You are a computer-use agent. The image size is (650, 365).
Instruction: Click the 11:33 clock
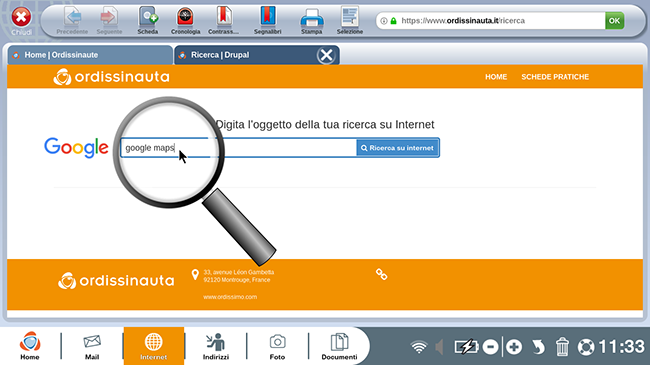click(621, 346)
